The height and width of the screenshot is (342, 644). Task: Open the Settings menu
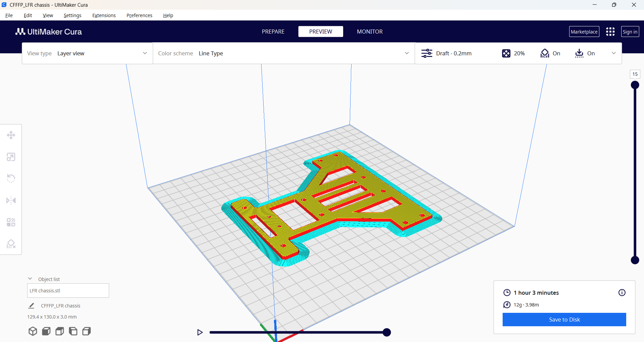[x=73, y=15]
